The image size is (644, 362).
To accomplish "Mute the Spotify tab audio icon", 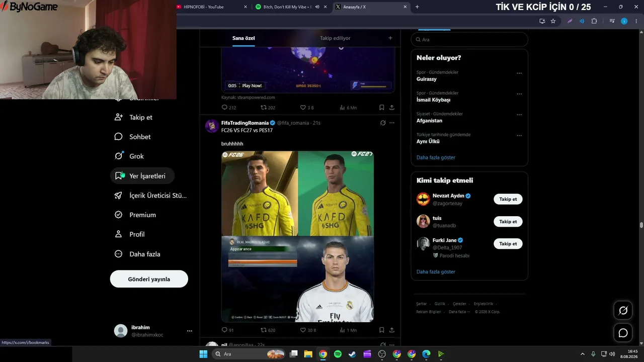I will [317, 7].
